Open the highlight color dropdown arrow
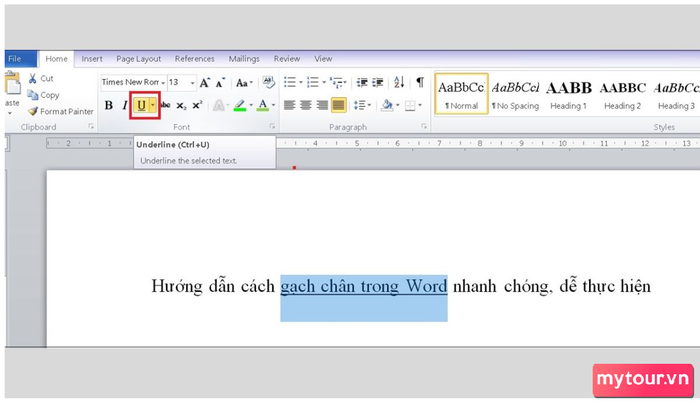Viewport: 700px width, 405px height. [x=251, y=105]
